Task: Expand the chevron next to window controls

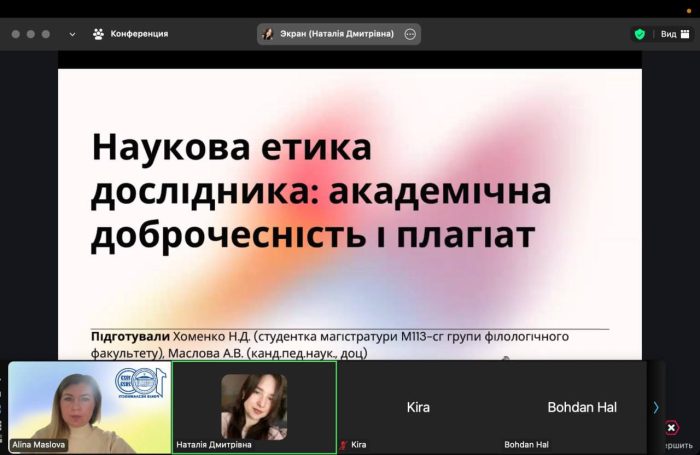Action: pyautogui.click(x=72, y=34)
